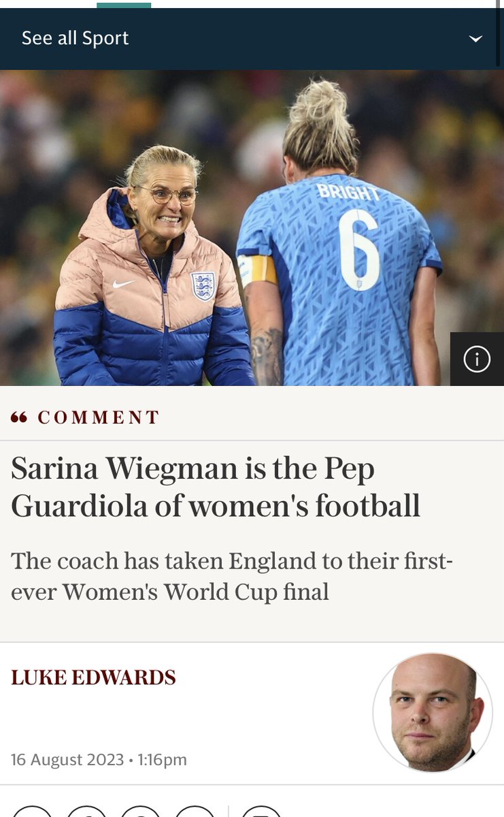504x817 pixels.
Task: Open the hero photo of Wiegman and Bright
Action: [252, 227]
